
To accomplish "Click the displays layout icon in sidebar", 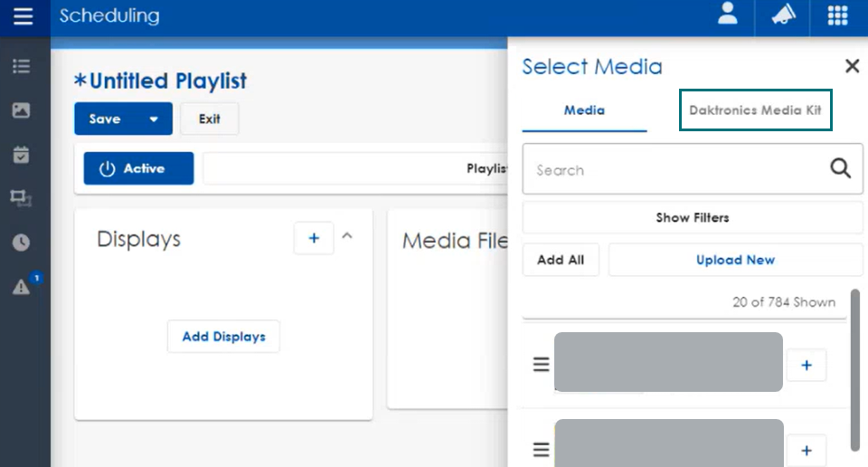I will [21, 197].
